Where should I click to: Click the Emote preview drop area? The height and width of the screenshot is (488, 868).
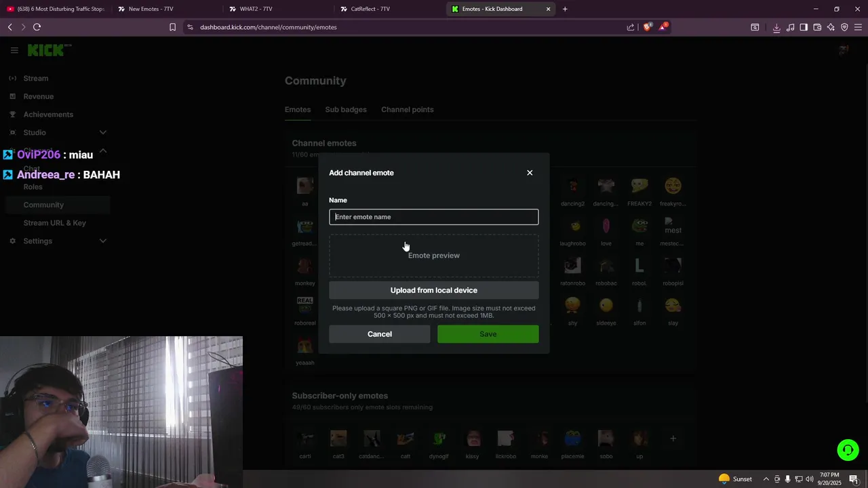click(x=434, y=256)
